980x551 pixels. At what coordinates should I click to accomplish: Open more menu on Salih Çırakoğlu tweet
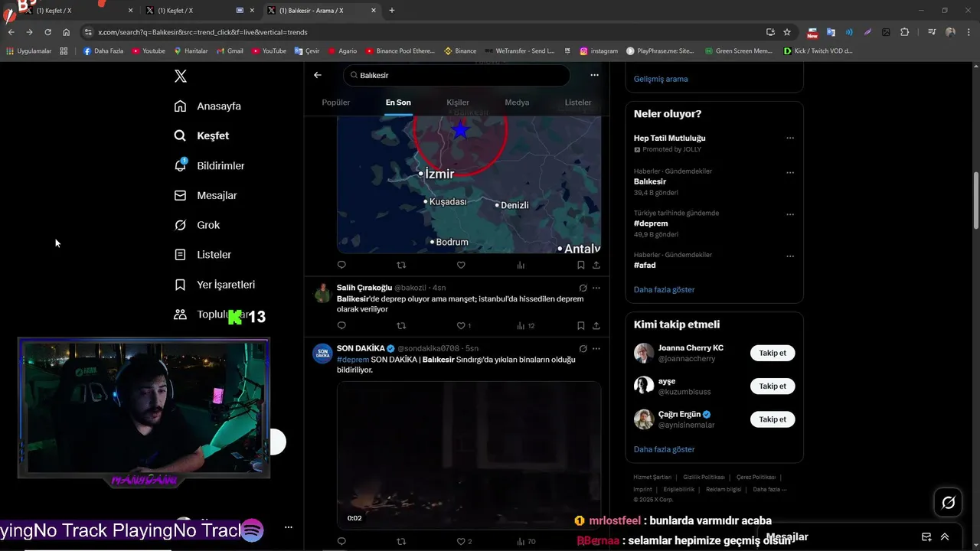click(x=596, y=288)
